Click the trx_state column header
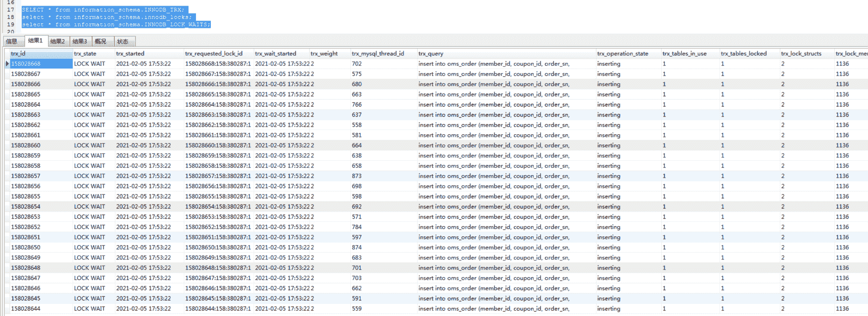868x316 pixels. tap(94, 54)
